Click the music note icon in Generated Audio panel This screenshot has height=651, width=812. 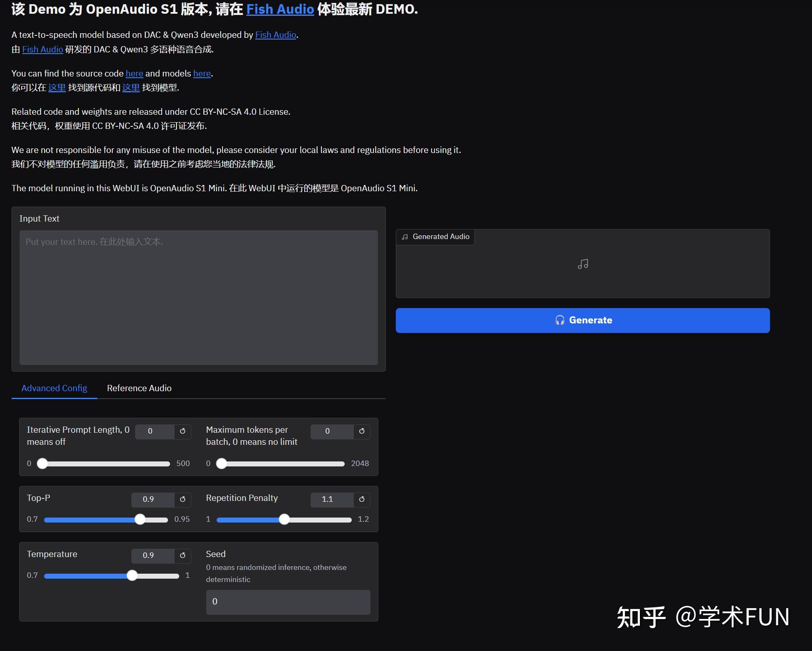point(582,264)
